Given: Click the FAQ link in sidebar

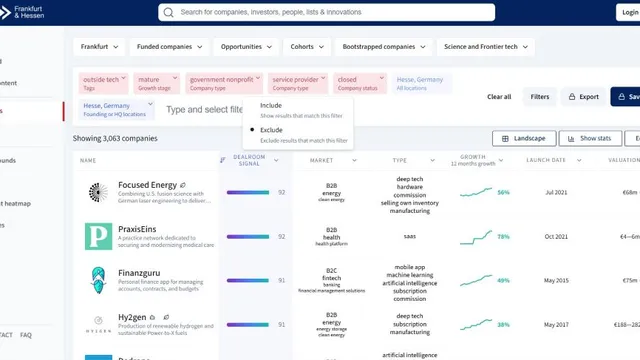Looking at the screenshot, I should coord(26,335).
